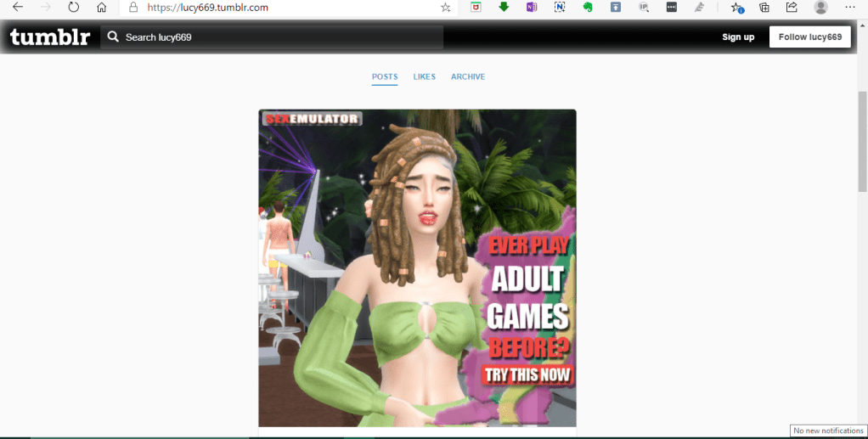The width and height of the screenshot is (868, 439).
Task: Open the Collections icon
Action: pos(764,8)
